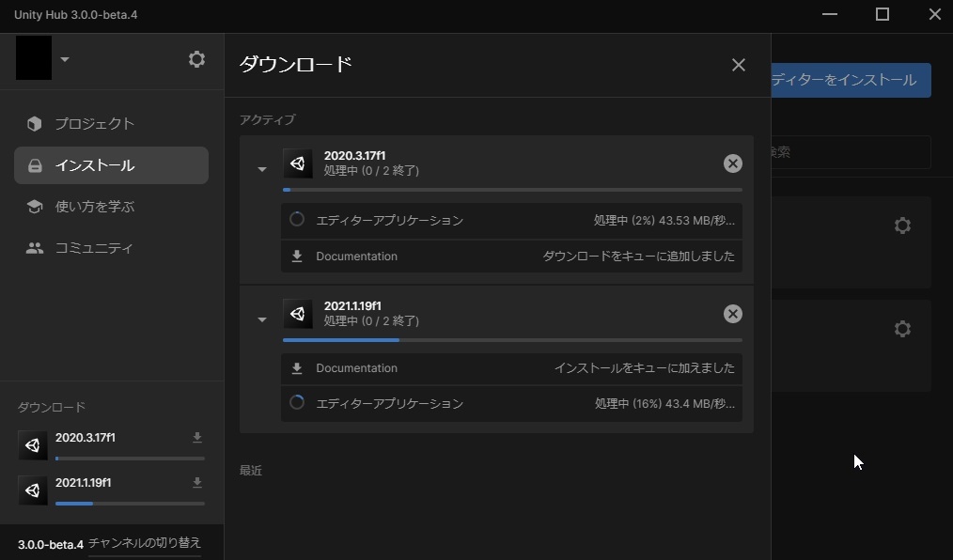This screenshot has width=953, height=560.
Task: Click the インストール lock icon
Action: point(35,165)
